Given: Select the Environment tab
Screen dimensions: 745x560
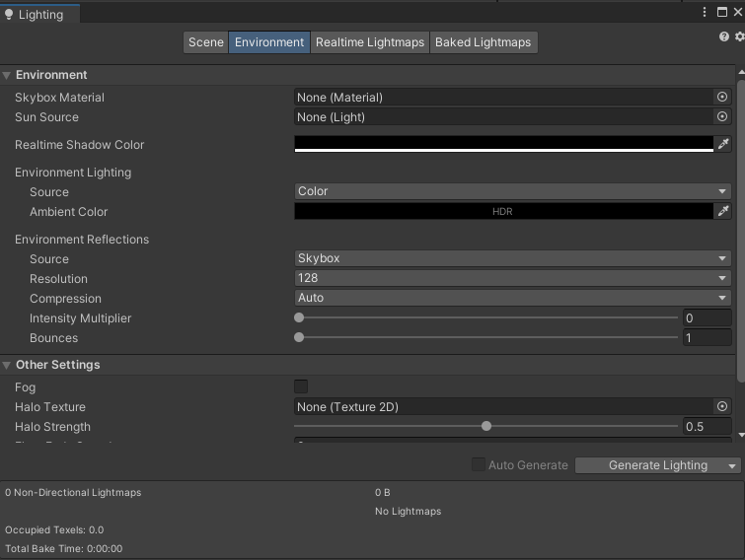Looking at the screenshot, I should [x=269, y=42].
